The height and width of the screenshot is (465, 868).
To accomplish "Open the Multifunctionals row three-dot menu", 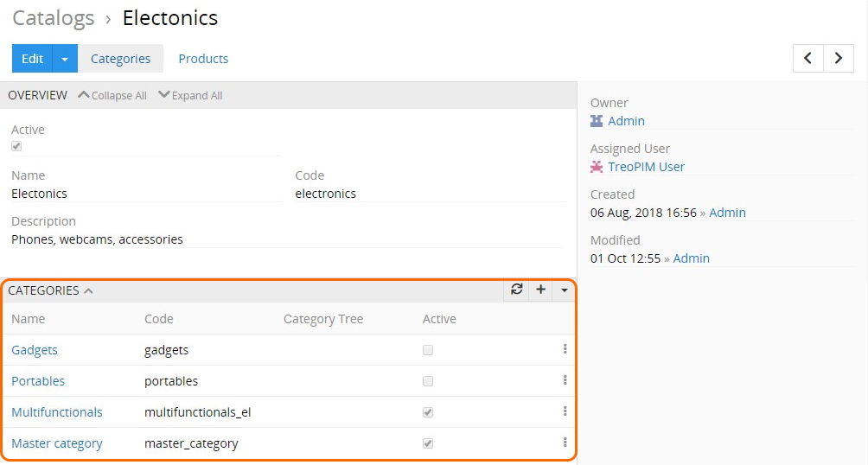I will [565, 411].
